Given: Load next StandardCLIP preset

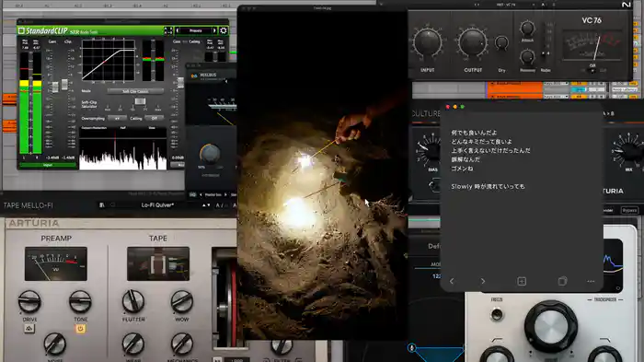Looking at the screenshot, I should click(214, 30).
